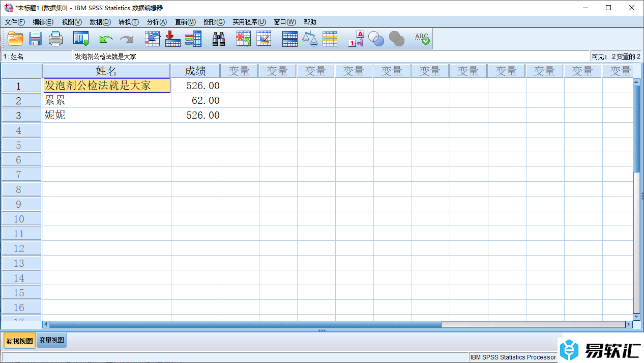Click the 526.00 cell in row 3
Viewport: 644px width, 363px height.
pyautogui.click(x=196, y=115)
